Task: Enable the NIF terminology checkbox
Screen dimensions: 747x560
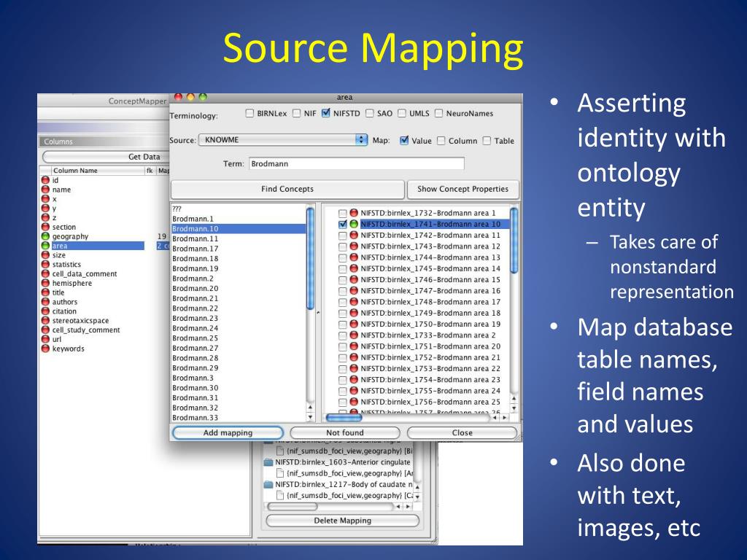Action: [296, 113]
